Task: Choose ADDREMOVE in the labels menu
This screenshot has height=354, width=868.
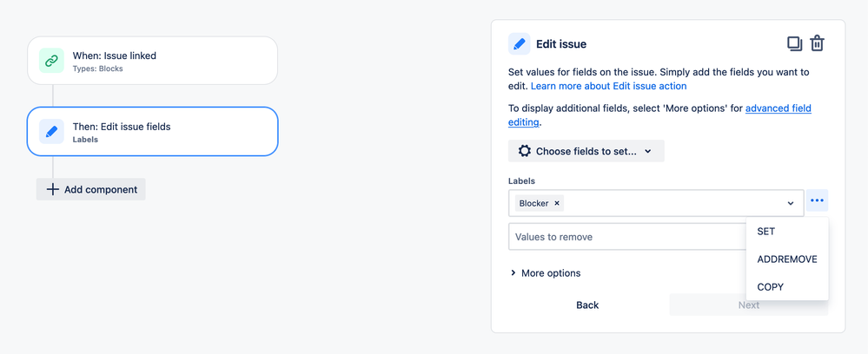Action: tap(787, 259)
